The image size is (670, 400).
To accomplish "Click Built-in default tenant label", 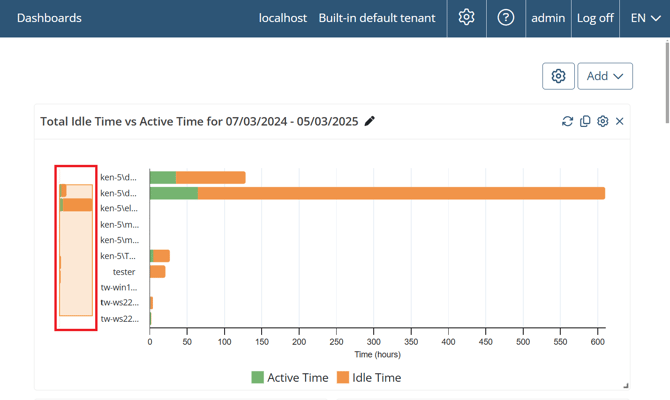I will (x=377, y=18).
